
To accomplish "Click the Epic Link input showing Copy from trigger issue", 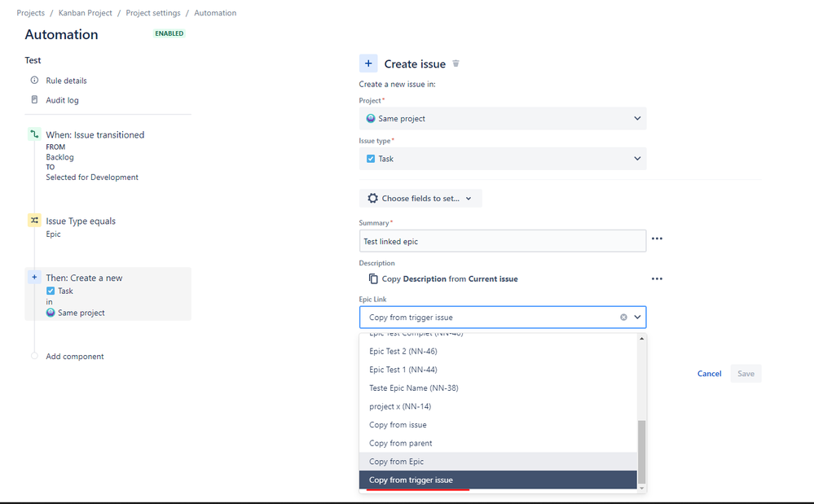I will point(503,318).
